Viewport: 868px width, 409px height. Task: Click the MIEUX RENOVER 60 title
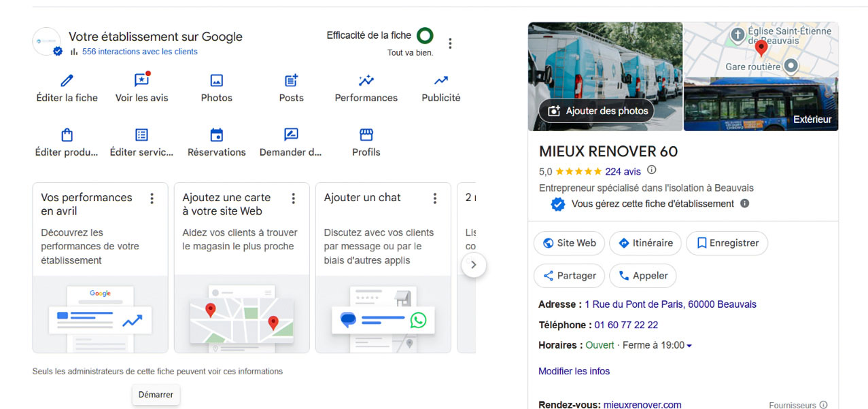(x=608, y=152)
